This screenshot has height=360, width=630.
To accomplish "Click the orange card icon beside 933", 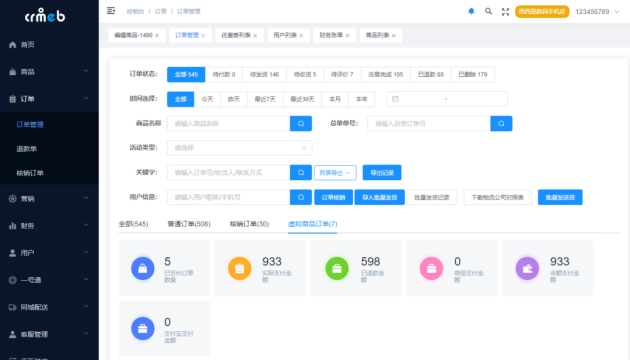I will click(239, 268).
